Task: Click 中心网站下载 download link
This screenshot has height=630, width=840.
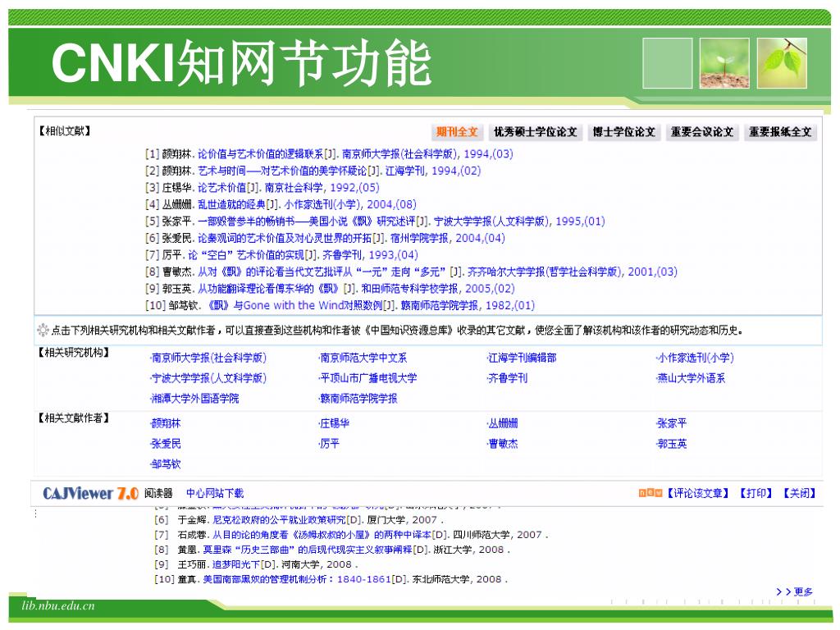Action: (215, 493)
